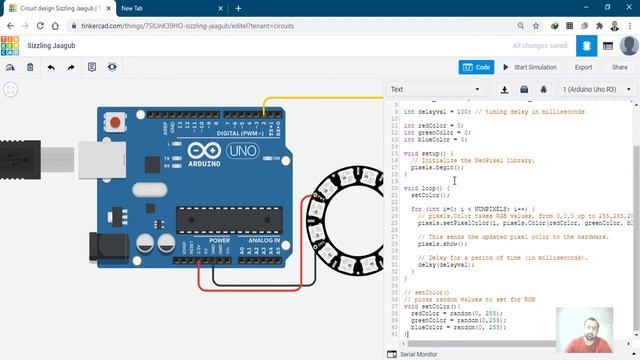Toggle notes visibility eye icon
Viewport: 640px width, 360px height.
[x=112, y=67]
